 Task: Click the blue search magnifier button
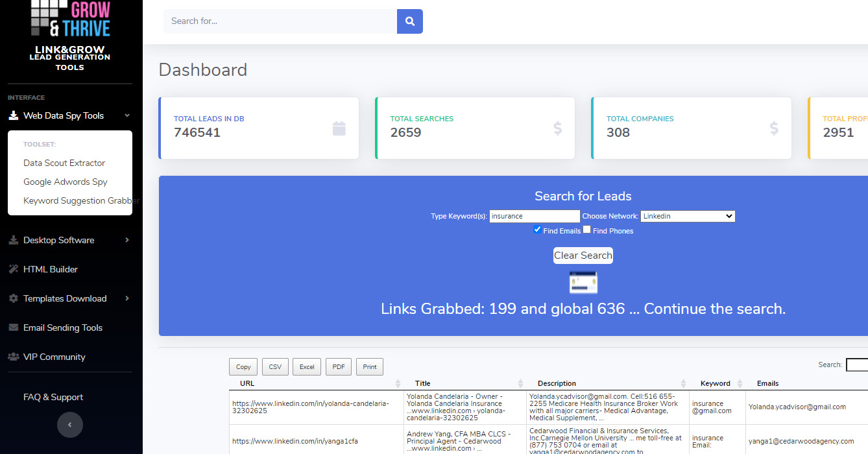[x=410, y=21]
